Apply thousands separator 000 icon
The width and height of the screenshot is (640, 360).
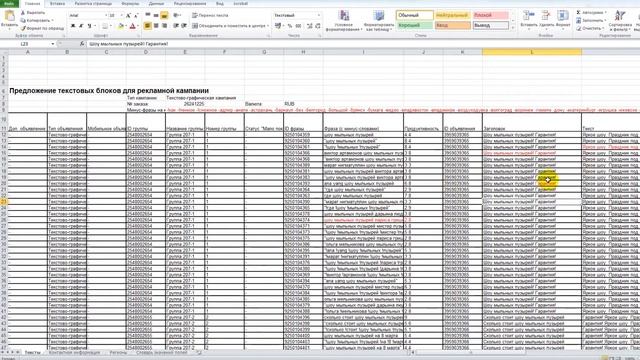[x=298, y=26]
